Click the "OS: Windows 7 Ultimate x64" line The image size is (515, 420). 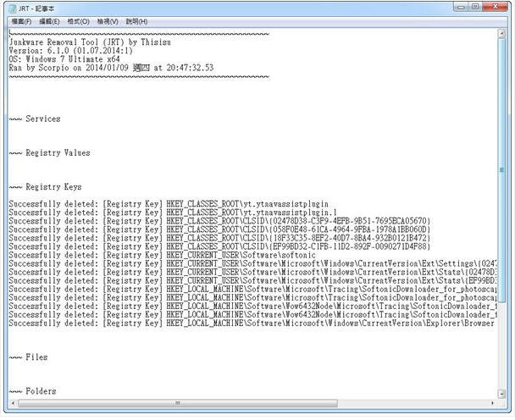coord(64,59)
